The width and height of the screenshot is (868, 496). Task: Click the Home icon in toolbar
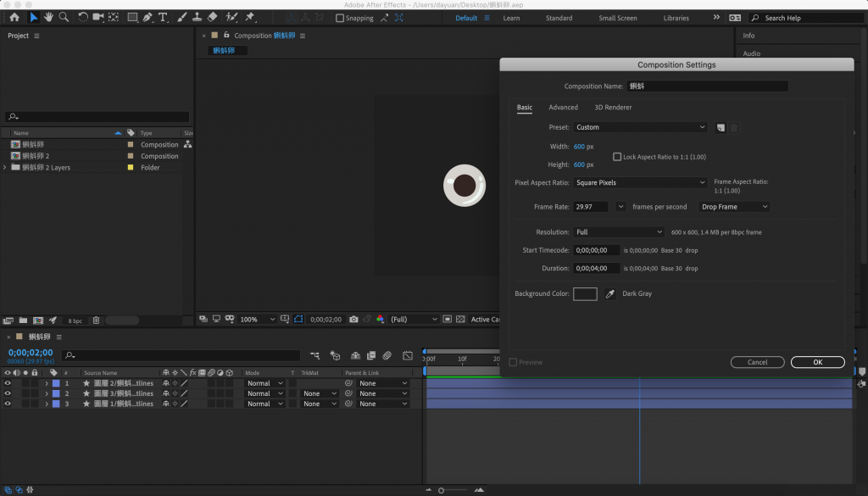[x=14, y=17]
